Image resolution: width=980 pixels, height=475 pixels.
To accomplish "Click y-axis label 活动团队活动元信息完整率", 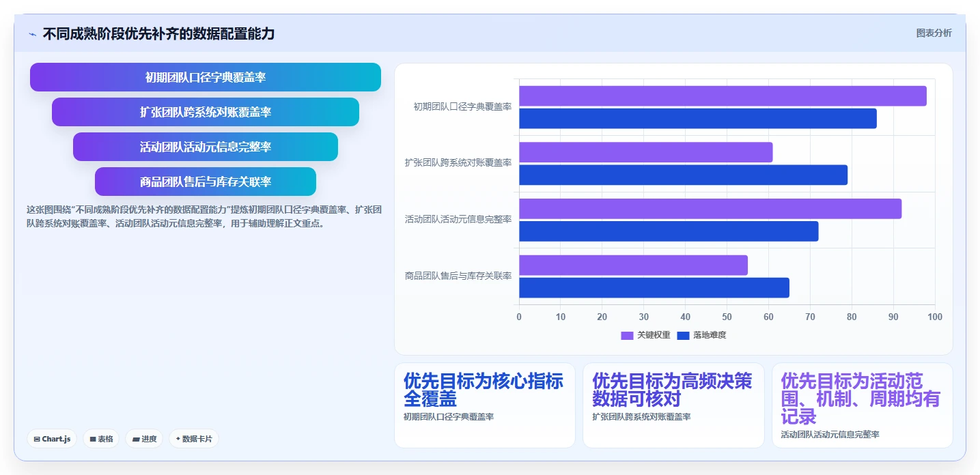I will (458, 220).
